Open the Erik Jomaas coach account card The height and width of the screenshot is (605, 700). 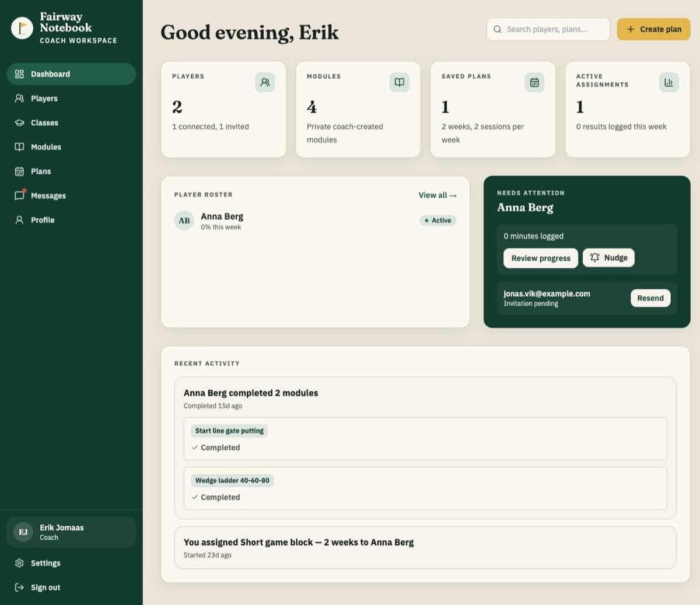(71, 532)
